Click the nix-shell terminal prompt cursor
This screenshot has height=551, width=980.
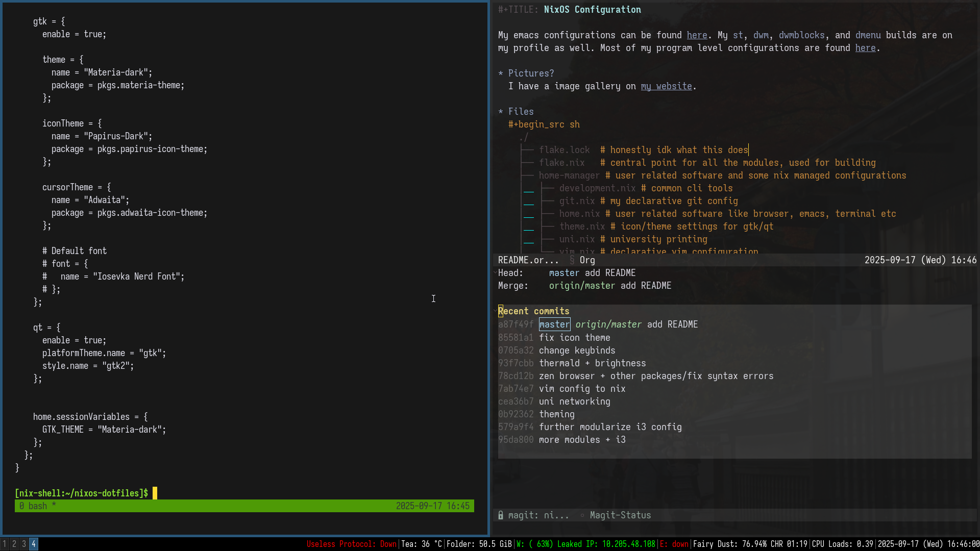pyautogui.click(x=155, y=493)
